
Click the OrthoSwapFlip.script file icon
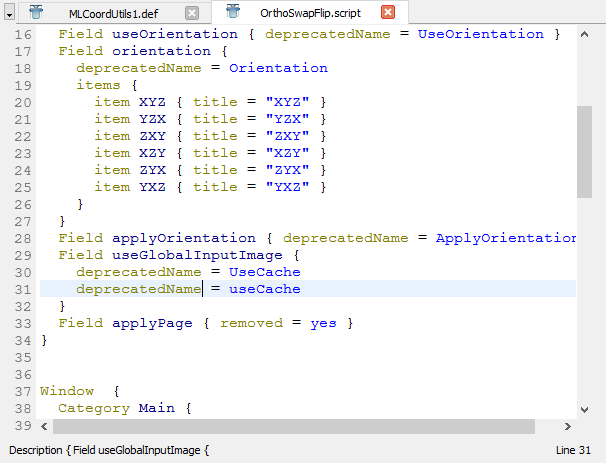233,13
